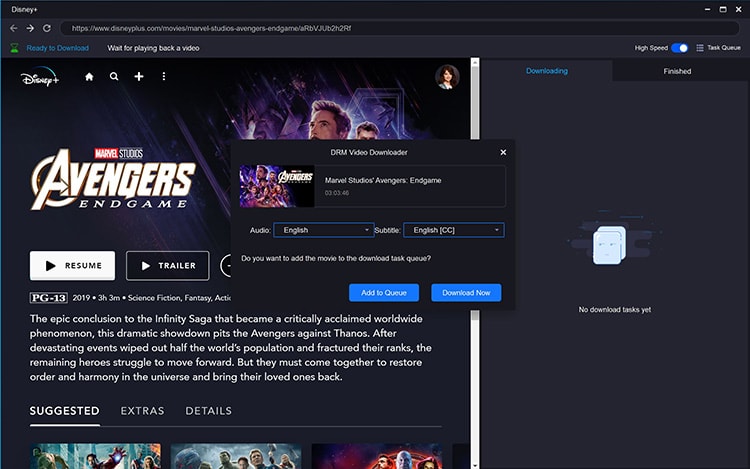The width and height of the screenshot is (750, 469).
Task: Click the Ready to Download link
Action: 57,48
